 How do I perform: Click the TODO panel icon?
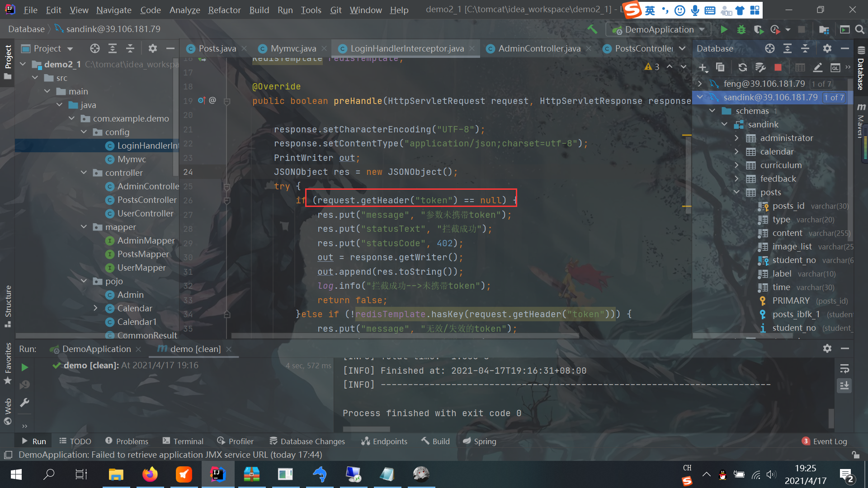pyautogui.click(x=75, y=441)
